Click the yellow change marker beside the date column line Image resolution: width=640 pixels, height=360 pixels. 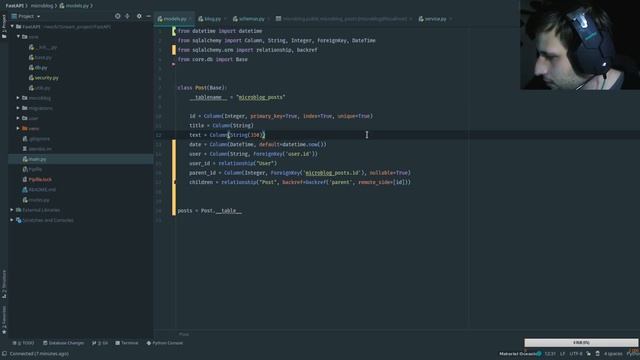point(174,144)
